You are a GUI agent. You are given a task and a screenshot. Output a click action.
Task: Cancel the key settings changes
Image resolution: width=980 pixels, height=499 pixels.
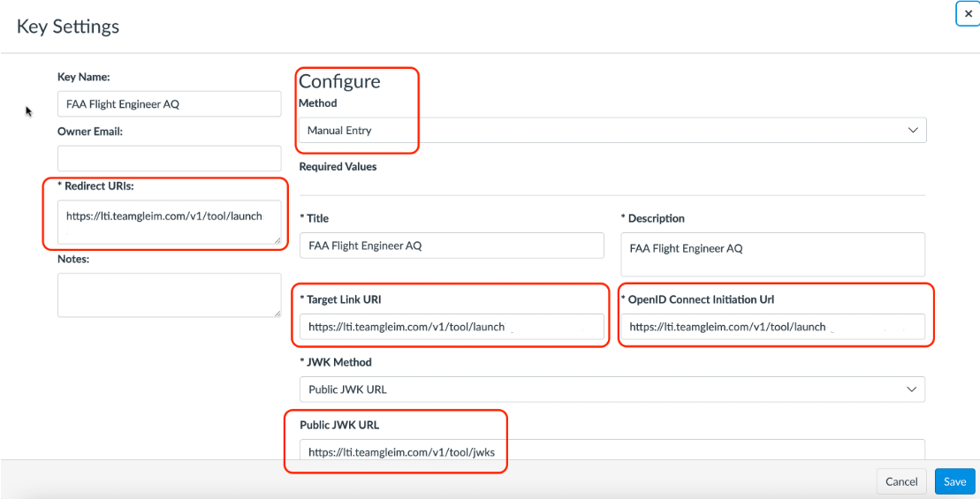pyautogui.click(x=901, y=481)
